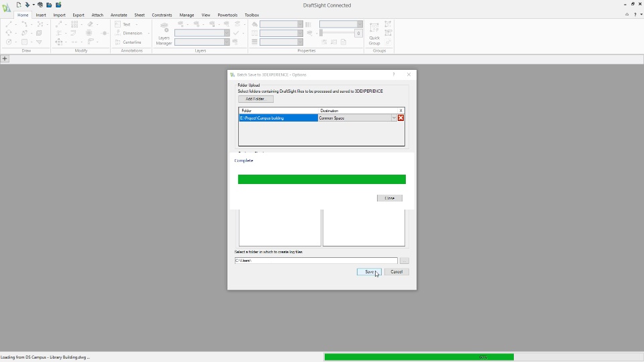
Task: Select the Line tool in Draw group
Action: point(9,24)
